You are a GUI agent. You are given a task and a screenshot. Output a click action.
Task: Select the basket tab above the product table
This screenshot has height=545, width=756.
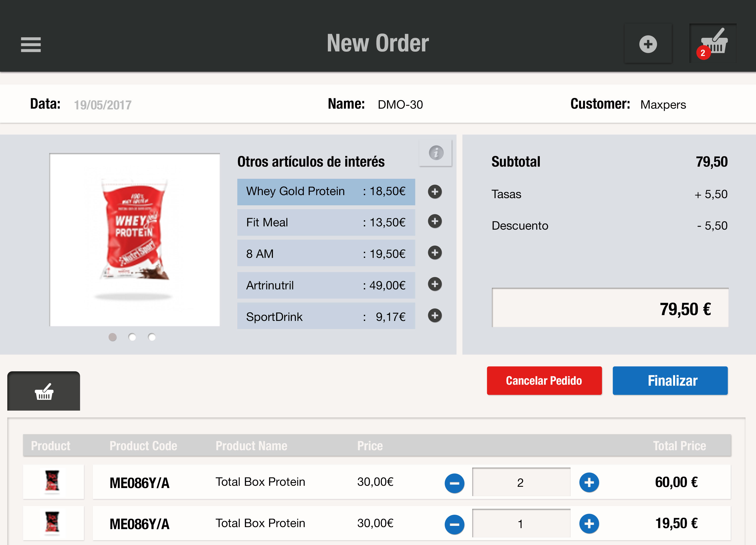click(x=44, y=391)
